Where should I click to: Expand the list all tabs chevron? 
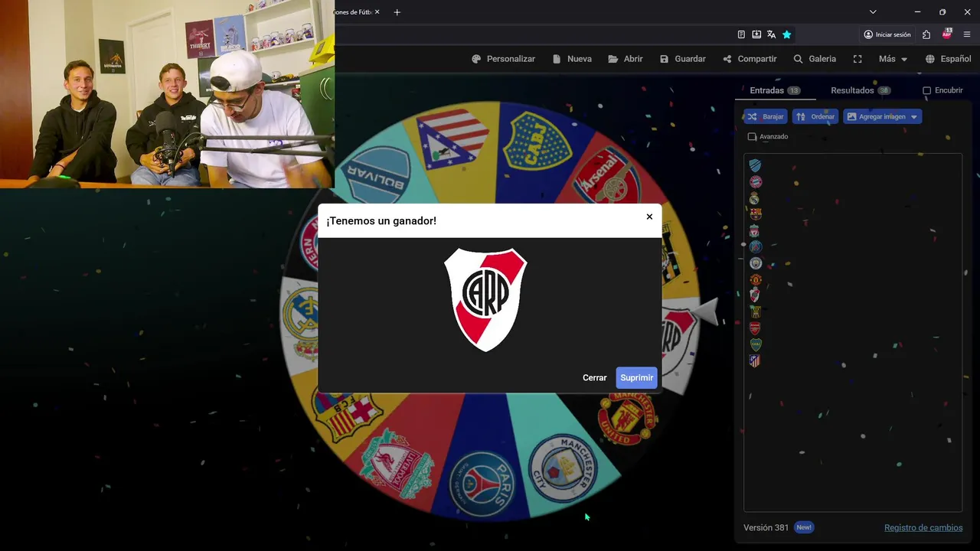pyautogui.click(x=873, y=12)
